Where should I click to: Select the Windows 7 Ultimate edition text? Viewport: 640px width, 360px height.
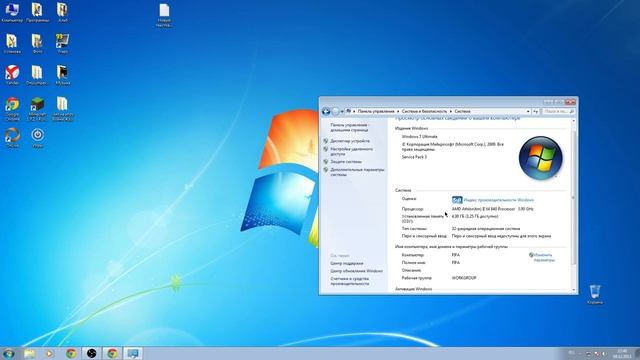(420, 136)
